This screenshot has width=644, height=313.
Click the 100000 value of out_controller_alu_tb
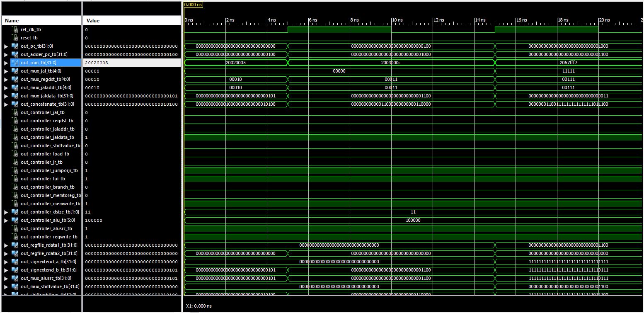tap(93, 220)
